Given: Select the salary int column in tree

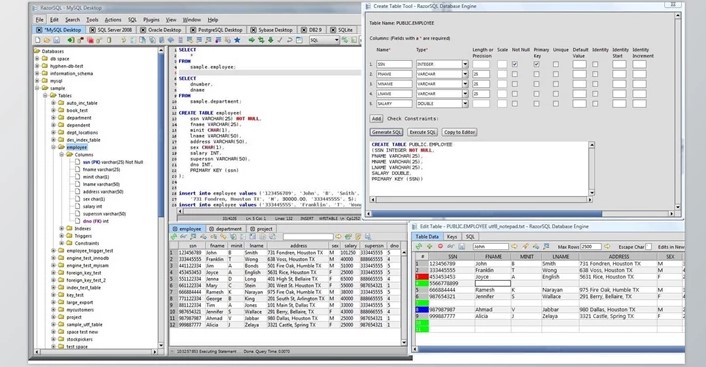Looking at the screenshot, I should [x=92, y=206].
